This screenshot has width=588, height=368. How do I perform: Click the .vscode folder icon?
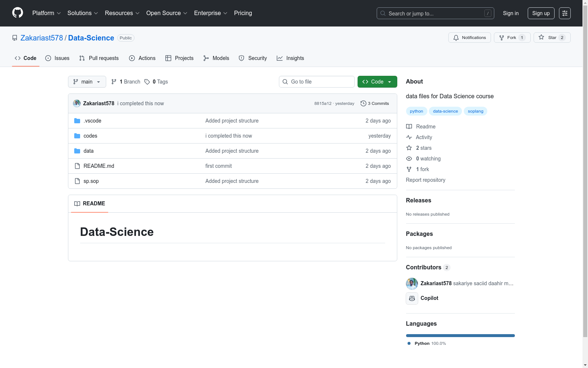[77, 121]
